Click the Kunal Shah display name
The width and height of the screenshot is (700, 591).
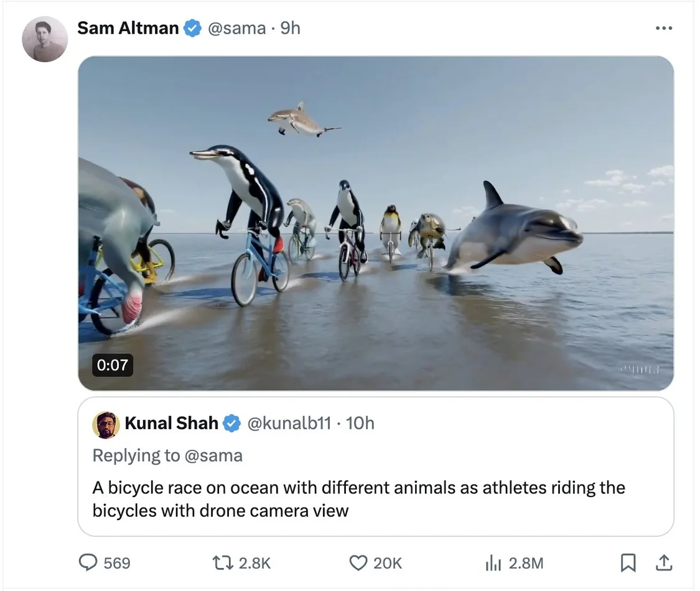172,423
